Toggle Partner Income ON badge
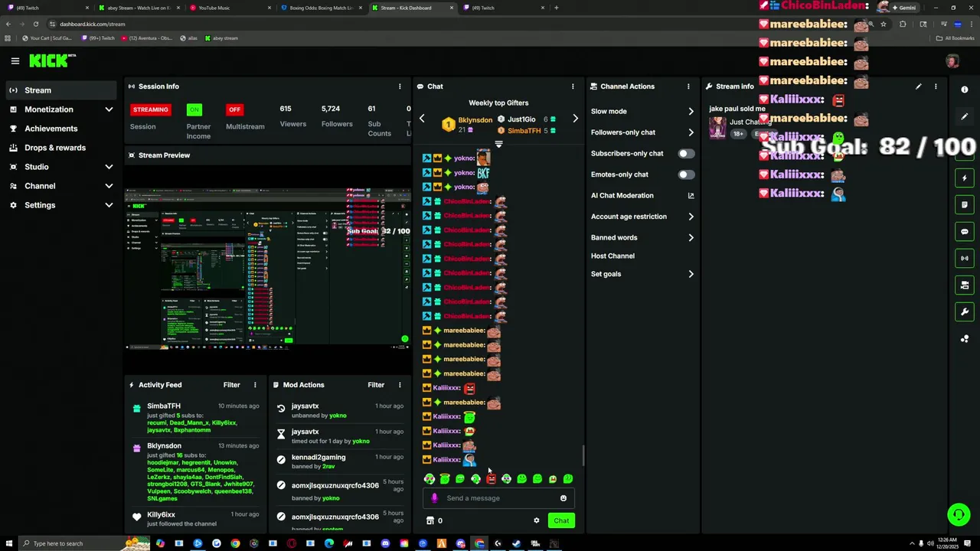Image resolution: width=980 pixels, height=551 pixels. click(194, 109)
